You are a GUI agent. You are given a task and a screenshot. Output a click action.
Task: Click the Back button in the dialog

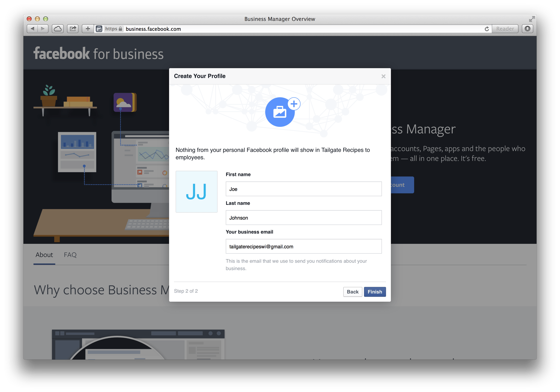pos(353,292)
